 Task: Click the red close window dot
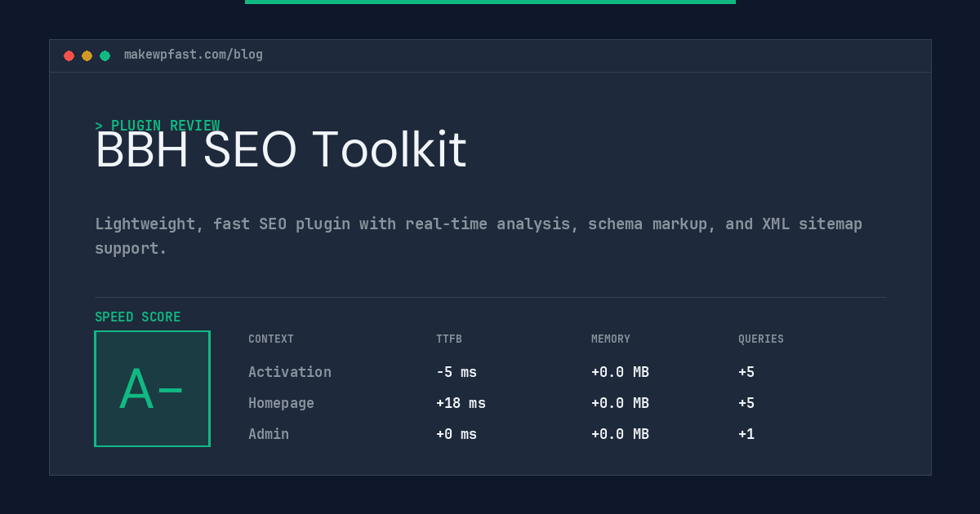69,55
